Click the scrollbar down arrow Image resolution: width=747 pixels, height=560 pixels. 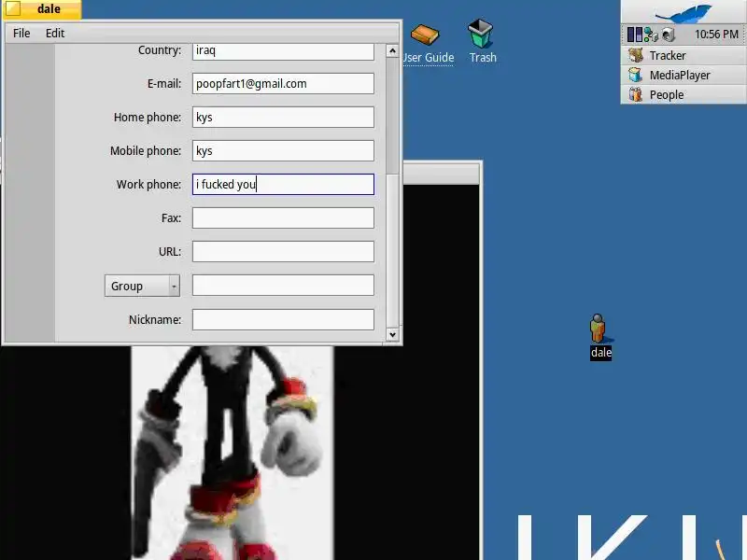point(392,334)
